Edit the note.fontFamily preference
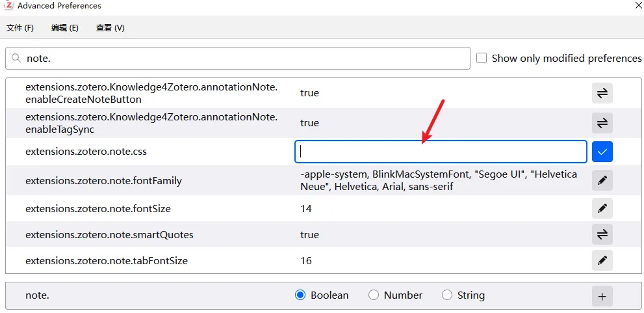644x313 pixels. pos(602,180)
